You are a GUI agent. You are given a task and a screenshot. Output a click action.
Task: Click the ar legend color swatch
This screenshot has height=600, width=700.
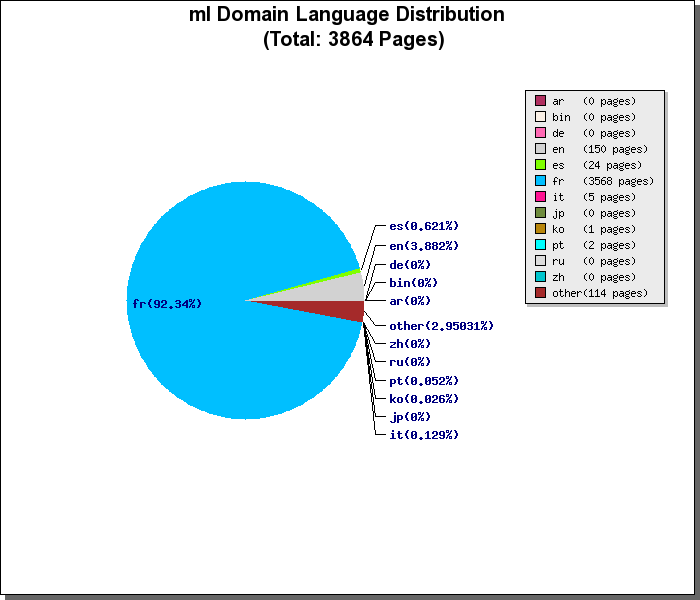click(x=540, y=101)
